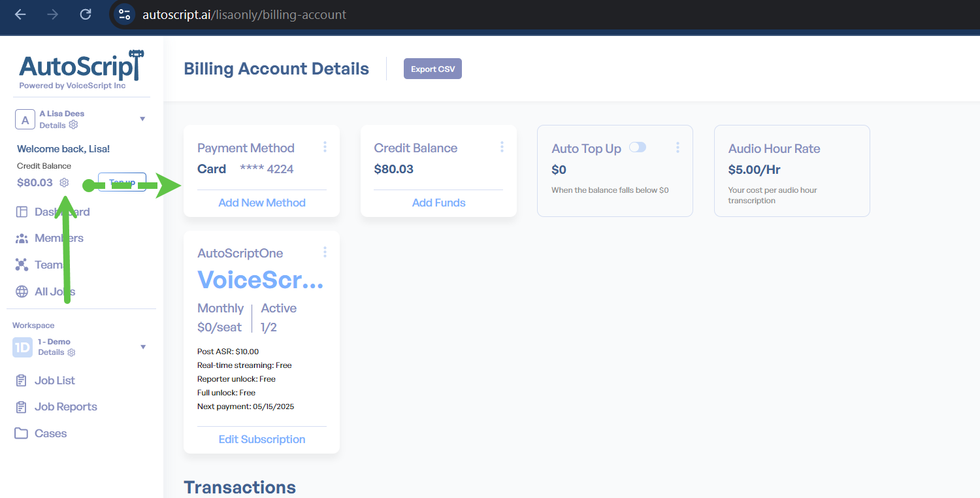Open the Credit Balance card three-dot menu
Image resolution: width=980 pixels, height=498 pixels.
(502, 147)
